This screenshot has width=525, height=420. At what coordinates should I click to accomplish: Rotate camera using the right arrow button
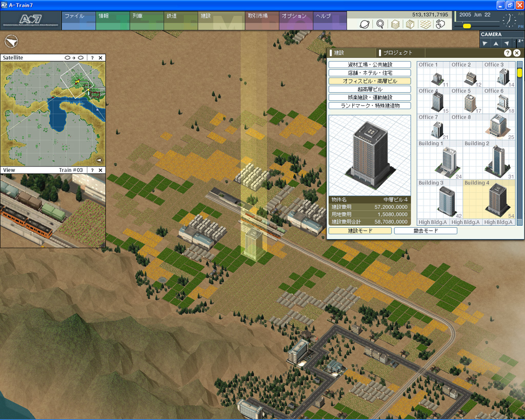click(507, 44)
